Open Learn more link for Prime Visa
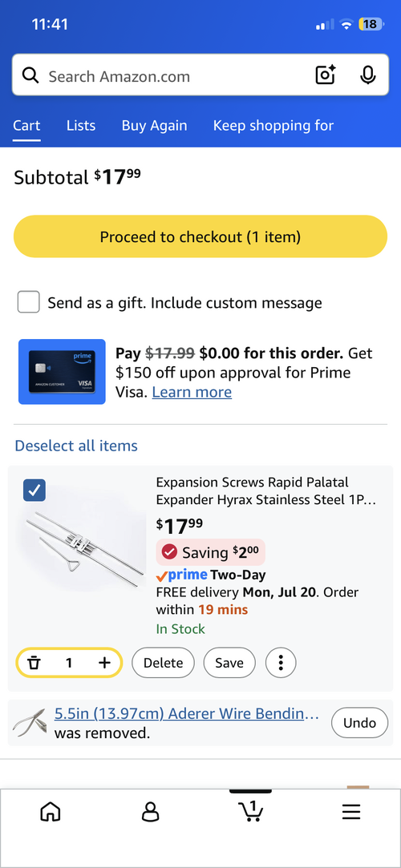 [192, 393]
